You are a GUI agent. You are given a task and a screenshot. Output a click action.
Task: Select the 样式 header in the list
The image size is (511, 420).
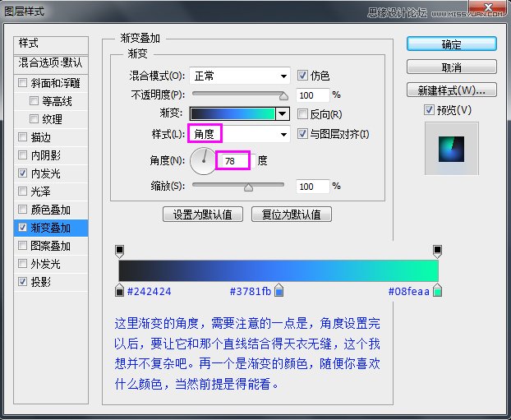[51, 44]
